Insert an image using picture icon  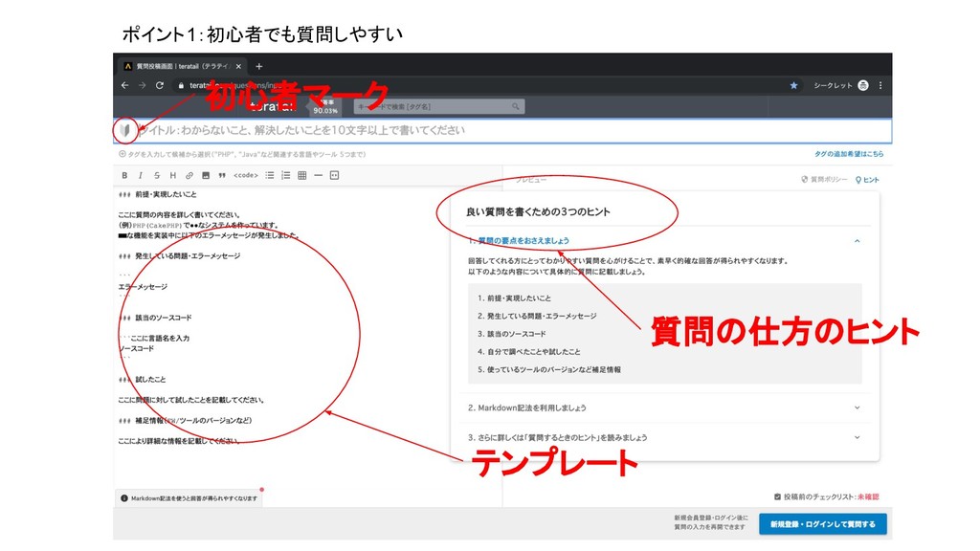[x=206, y=176]
